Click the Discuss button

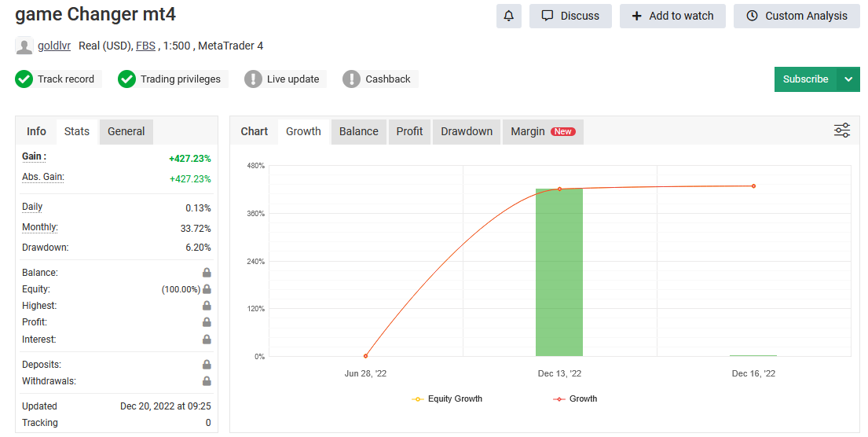pos(570,16)
